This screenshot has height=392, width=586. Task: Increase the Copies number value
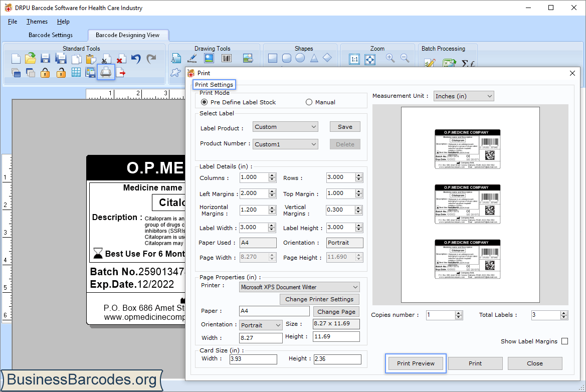[459, 313]
